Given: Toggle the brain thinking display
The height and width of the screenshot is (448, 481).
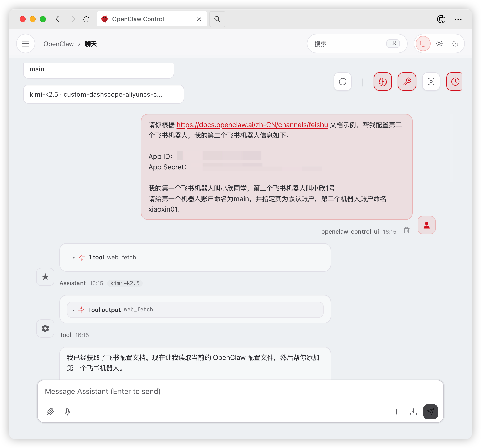Looking at the screenshot, I should (383, 82).
